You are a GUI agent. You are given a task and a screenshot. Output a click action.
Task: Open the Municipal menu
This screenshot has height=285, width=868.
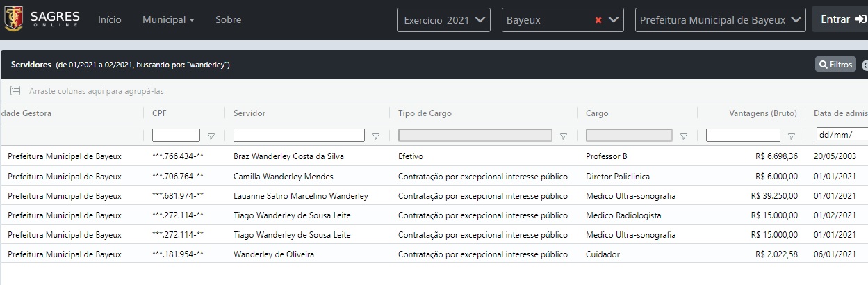point(168,20)
